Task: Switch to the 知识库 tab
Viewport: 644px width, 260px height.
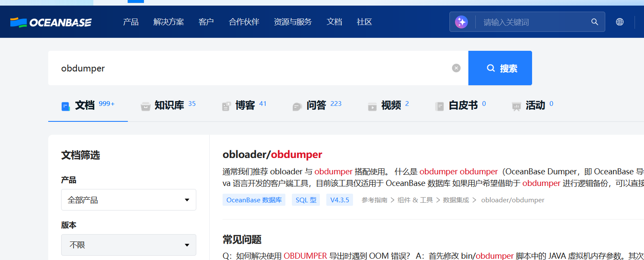Action: click(x=169, y=105)
